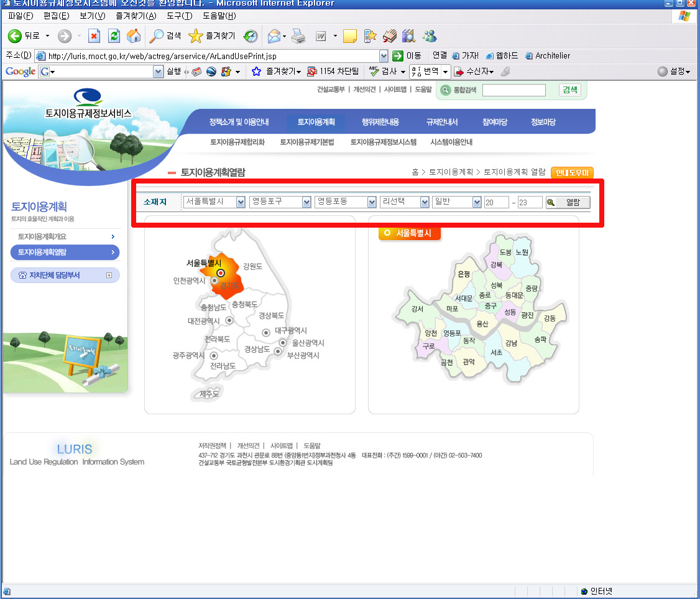This screenshot has width=700, height=599.
Task: Click the Print icon in toolbar
Action: click(x=299, y=36)
